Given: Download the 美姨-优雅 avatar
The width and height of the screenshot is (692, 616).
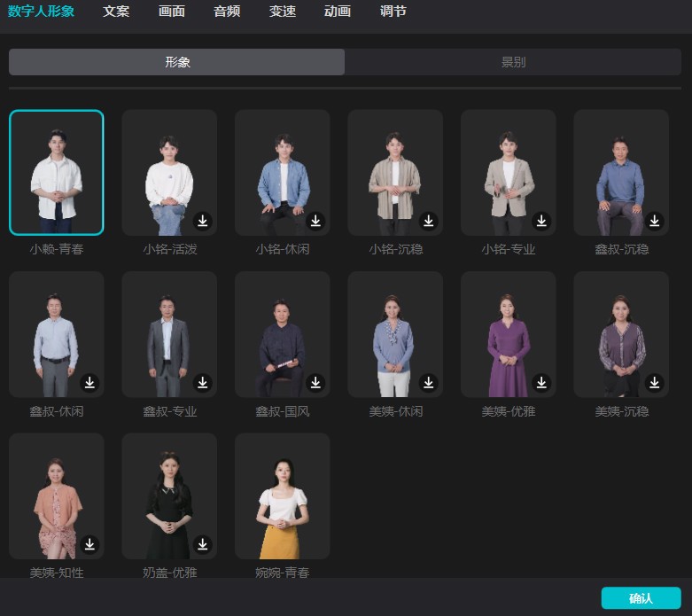Looking at the screenshot, I should pyautogui.click(x=541, y=382).
